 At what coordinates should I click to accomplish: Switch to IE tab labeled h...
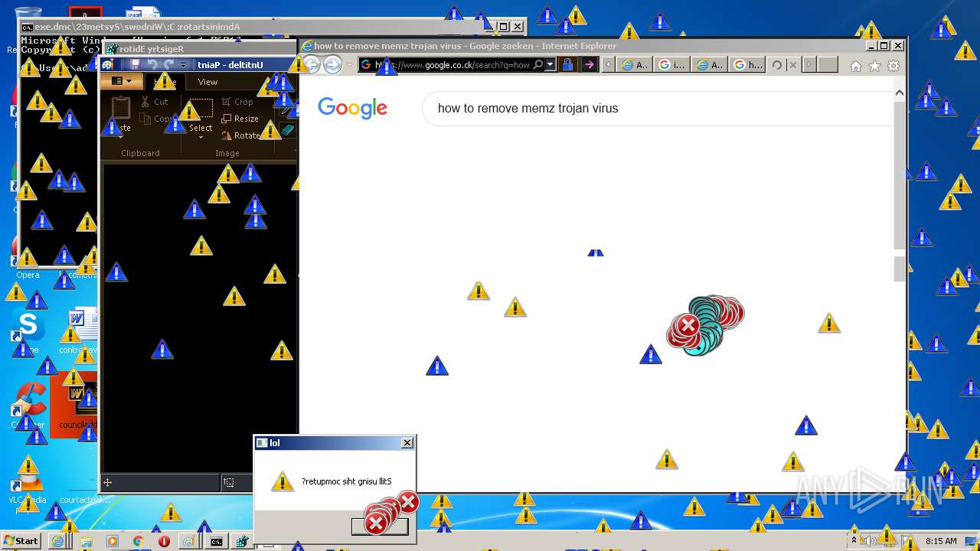coord(747,65)
